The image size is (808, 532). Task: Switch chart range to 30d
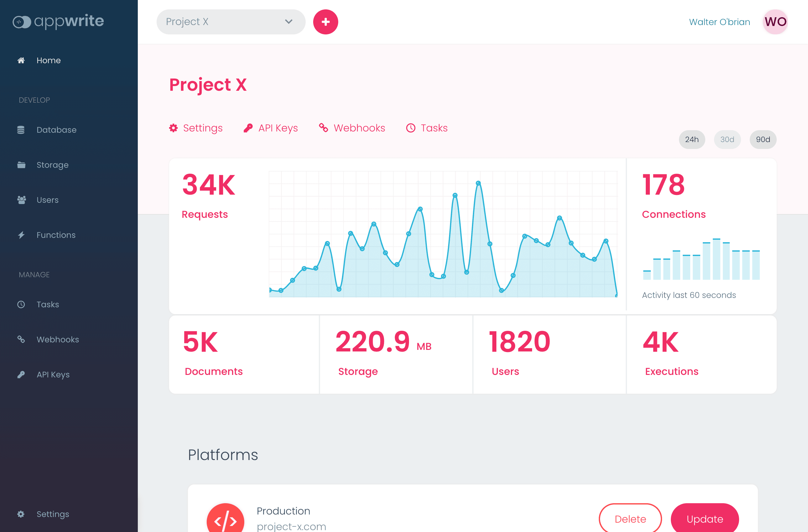click(x=727, y=140)
